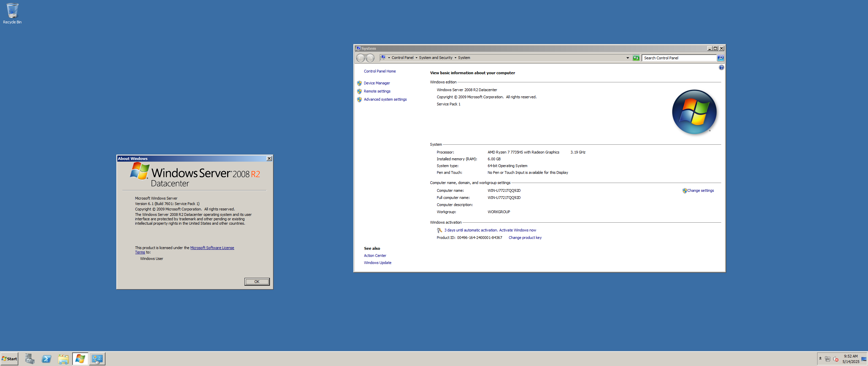Click the AMD Ryzen 7 7735HS processor text

pos(523,152)
